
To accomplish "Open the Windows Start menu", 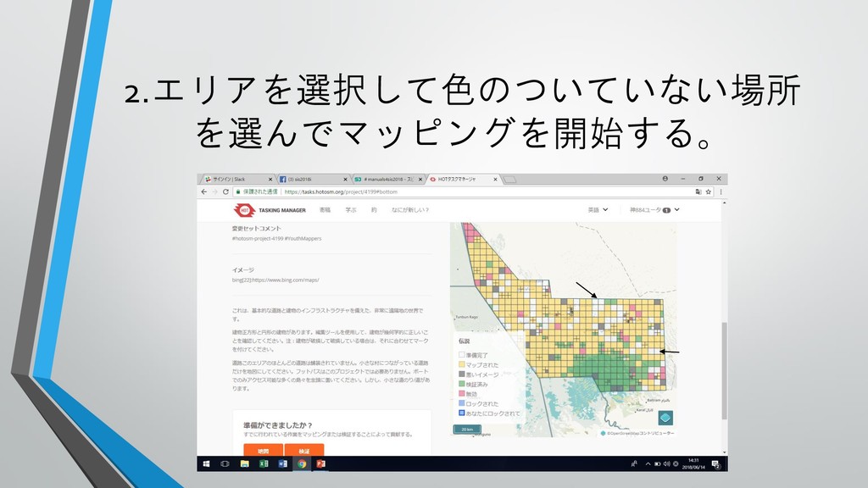I will [x=206, y=463].
